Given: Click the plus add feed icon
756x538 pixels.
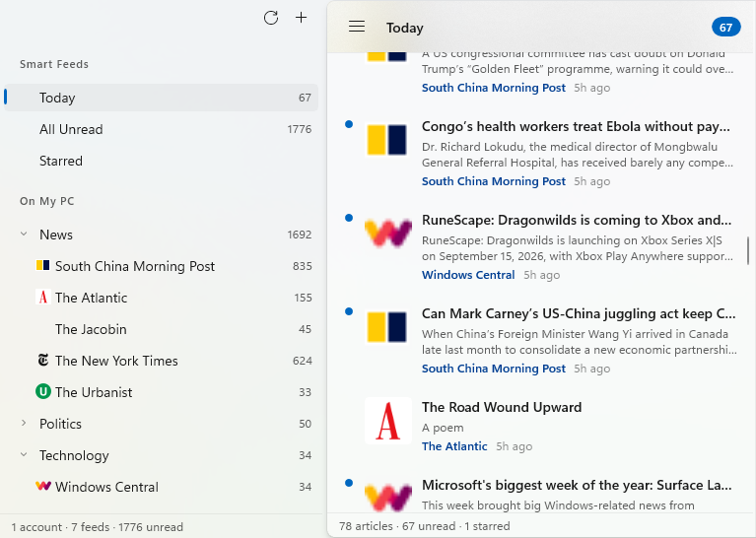Looking at the screenshot, I should (x=301, y=18).
